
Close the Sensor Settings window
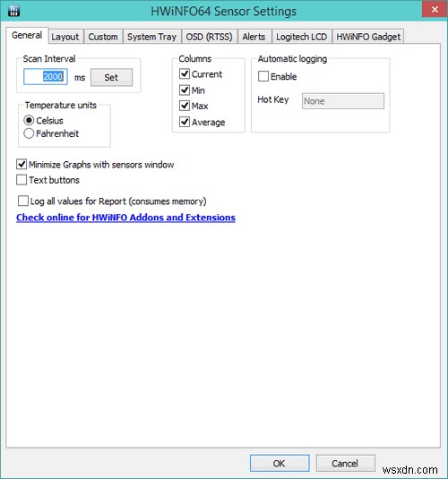click(x=435, y=9)
